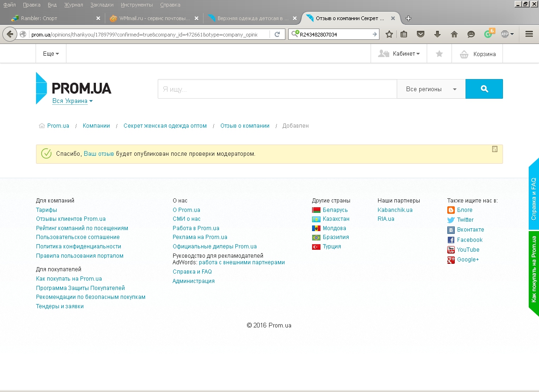
Task: Close the Верхняя одежда детская tab
Action: (295, 18)
